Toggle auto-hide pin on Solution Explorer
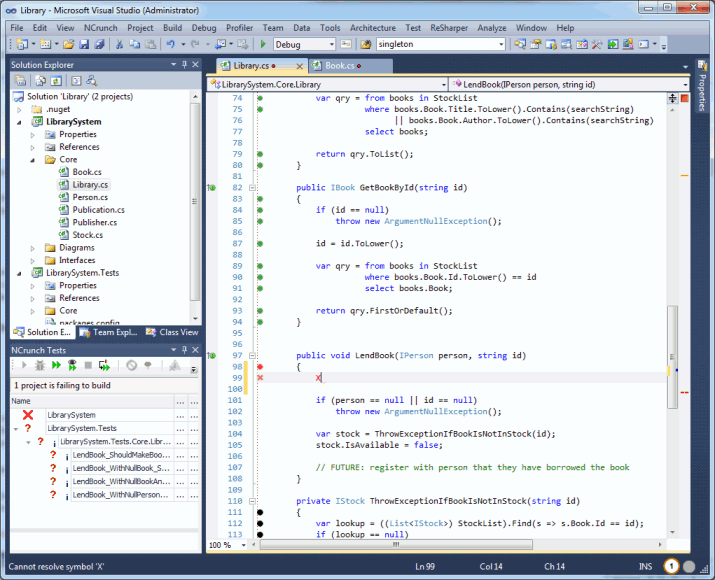The width and height of the screenshot is (715, 580). tap(184, 65)
